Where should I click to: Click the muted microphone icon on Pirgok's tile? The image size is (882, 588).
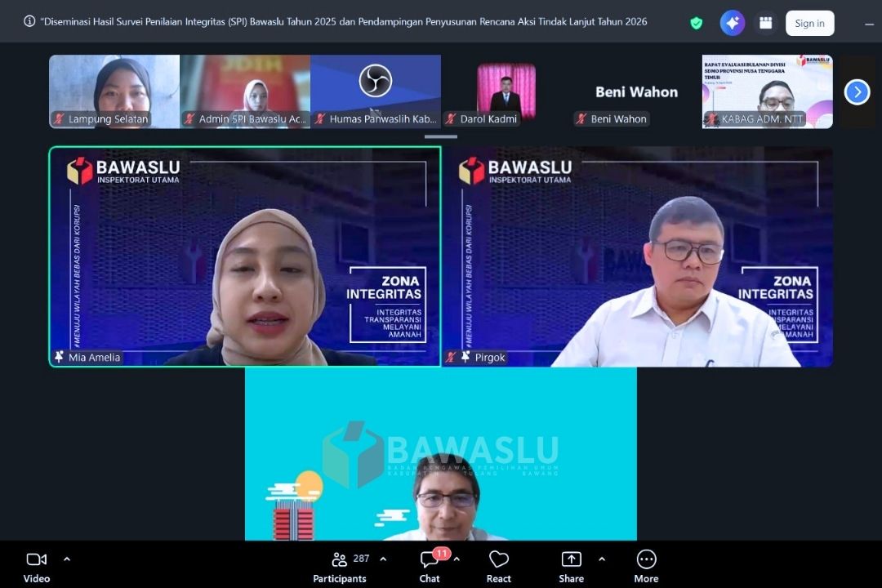point(451,357)
